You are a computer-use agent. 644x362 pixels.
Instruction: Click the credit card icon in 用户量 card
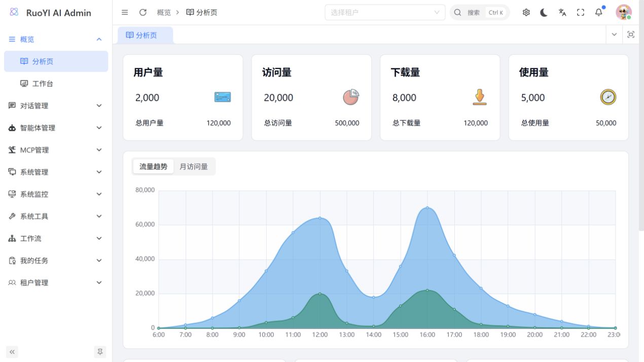click(223, 97)
